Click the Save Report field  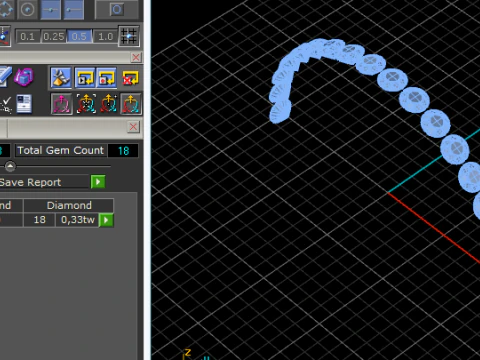[x=44, y=182]
